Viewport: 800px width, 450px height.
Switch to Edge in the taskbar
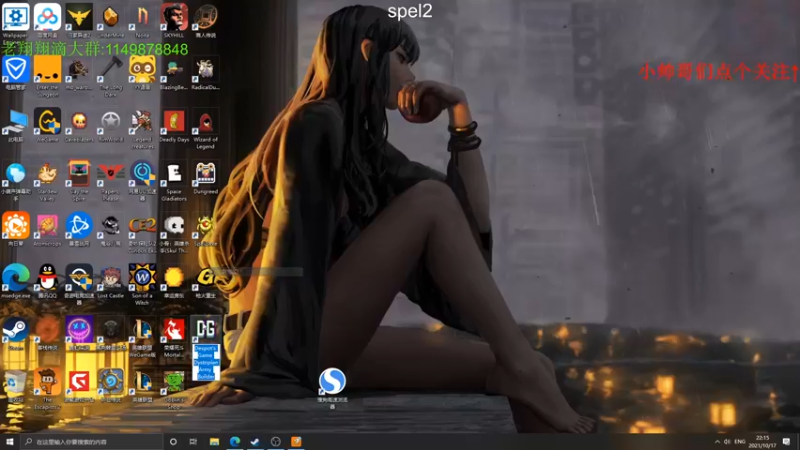coord(235,441)
